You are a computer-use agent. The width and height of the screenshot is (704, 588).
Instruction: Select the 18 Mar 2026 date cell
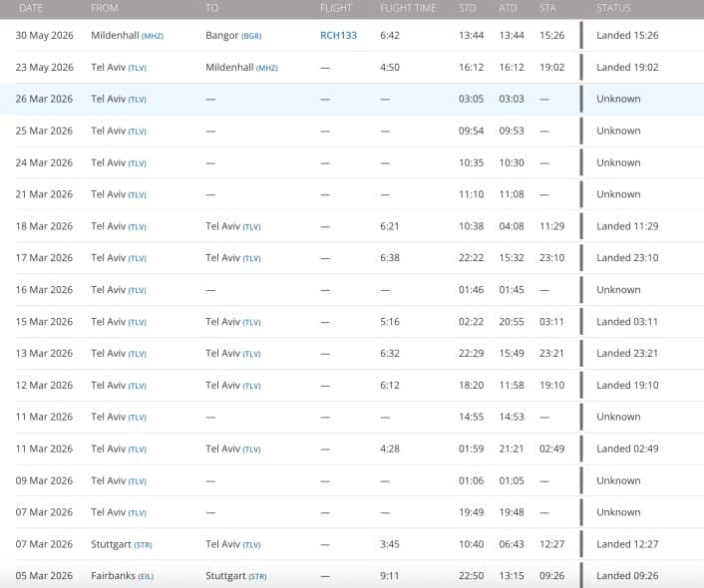click(44, 226)
